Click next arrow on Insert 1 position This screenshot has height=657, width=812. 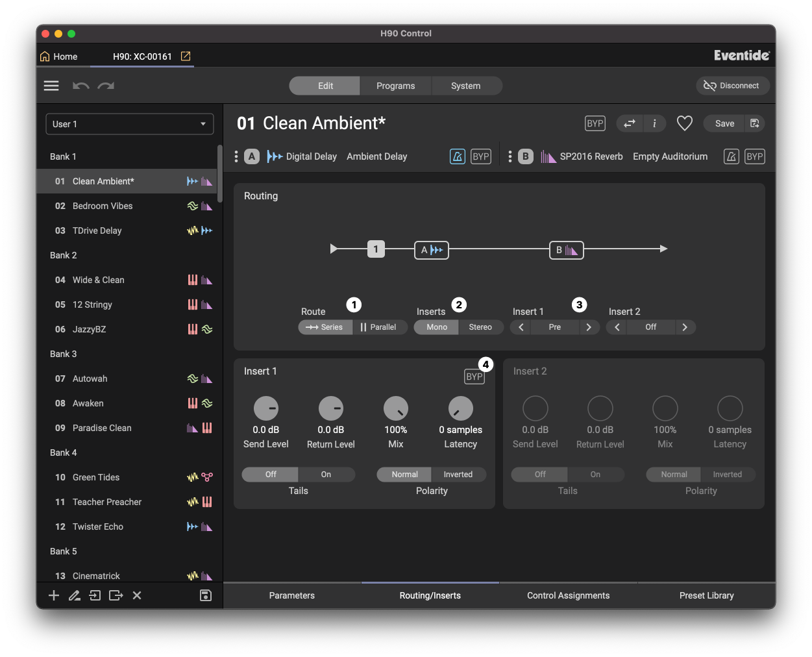[x=589, y=327]
